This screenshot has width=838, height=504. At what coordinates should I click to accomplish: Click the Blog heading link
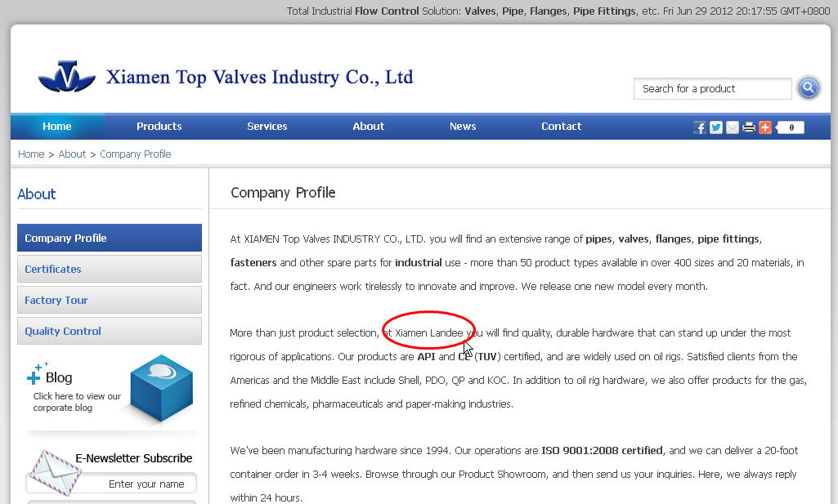pyautogui.click(x=59, y=377)
